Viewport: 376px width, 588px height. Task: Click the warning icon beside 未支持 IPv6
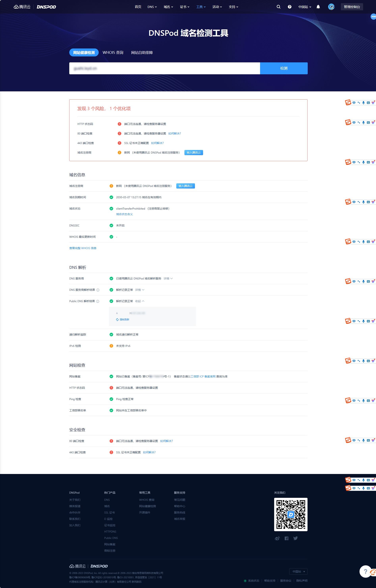111,346
